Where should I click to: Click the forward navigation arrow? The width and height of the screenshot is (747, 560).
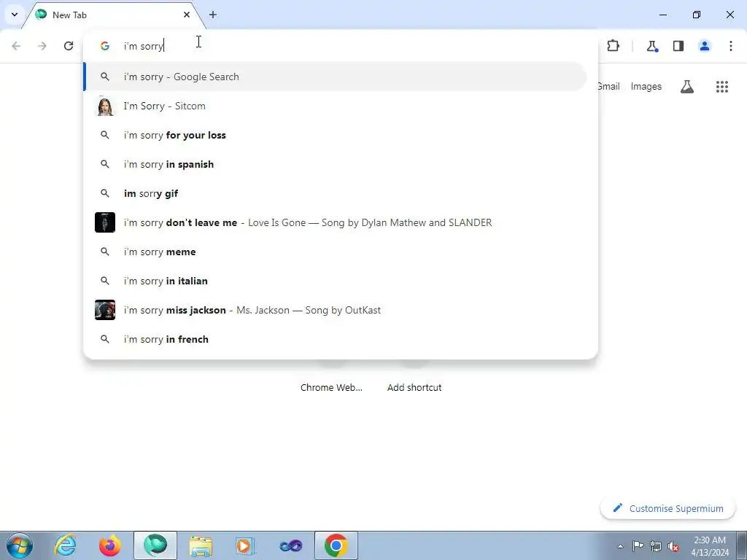coord(42,46)
